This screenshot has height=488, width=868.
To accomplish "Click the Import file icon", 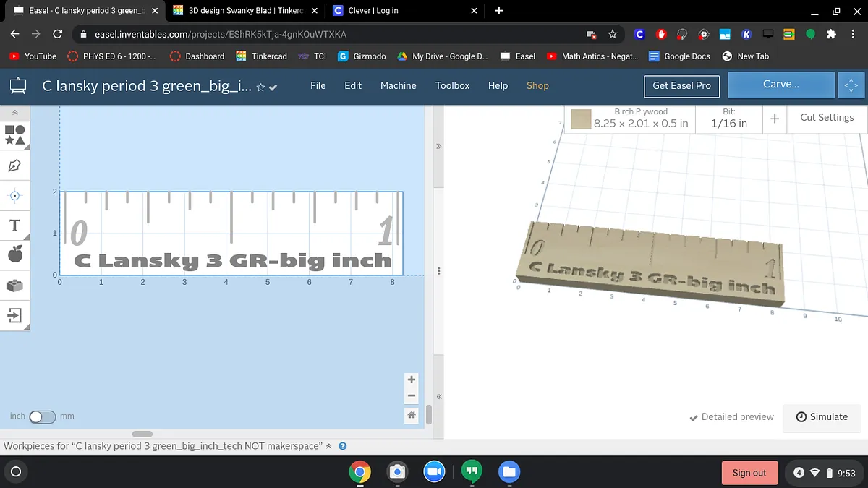I will [x=14, y=315].
